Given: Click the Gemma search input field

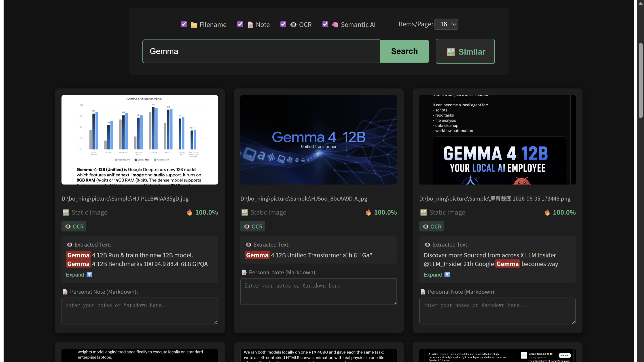Looking at the screenshot, I should pos(261,51).
